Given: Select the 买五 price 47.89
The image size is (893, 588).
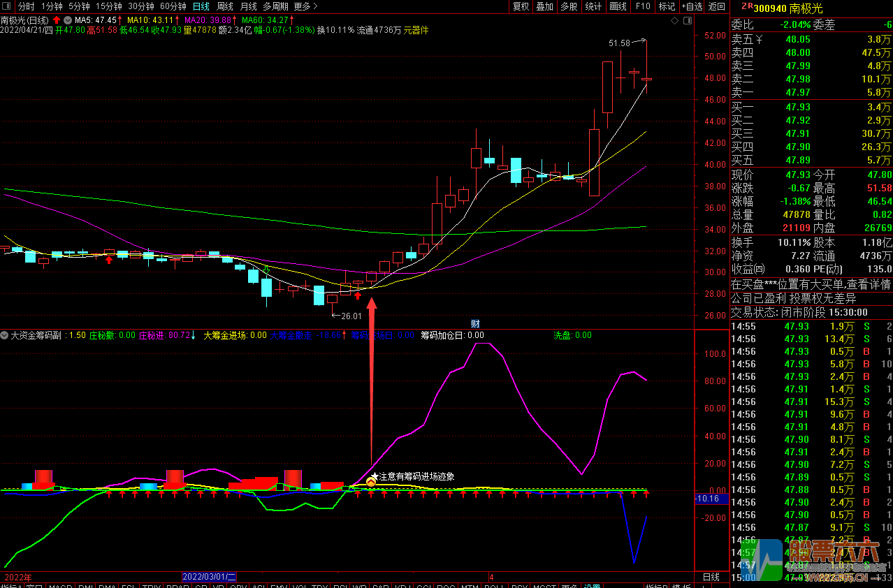Looking at the screenshot, I should pos(798,161).
